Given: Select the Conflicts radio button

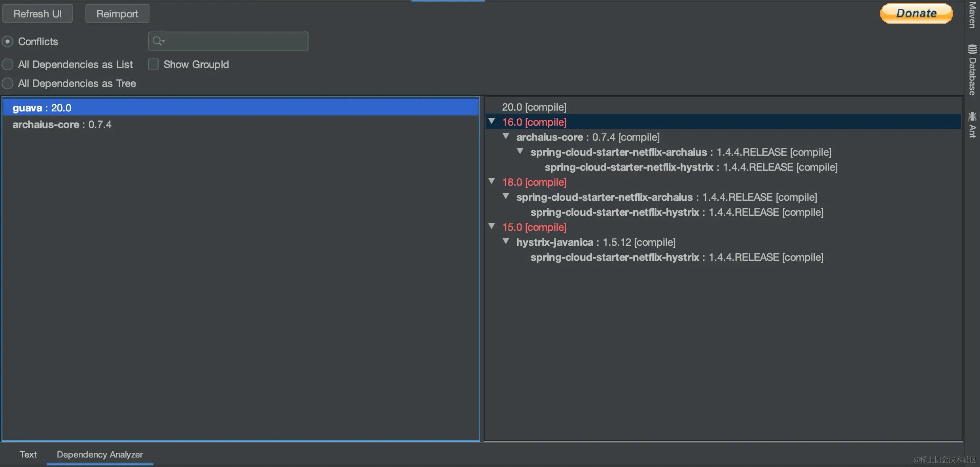Looking at the screenshot, I should [8, 41].
